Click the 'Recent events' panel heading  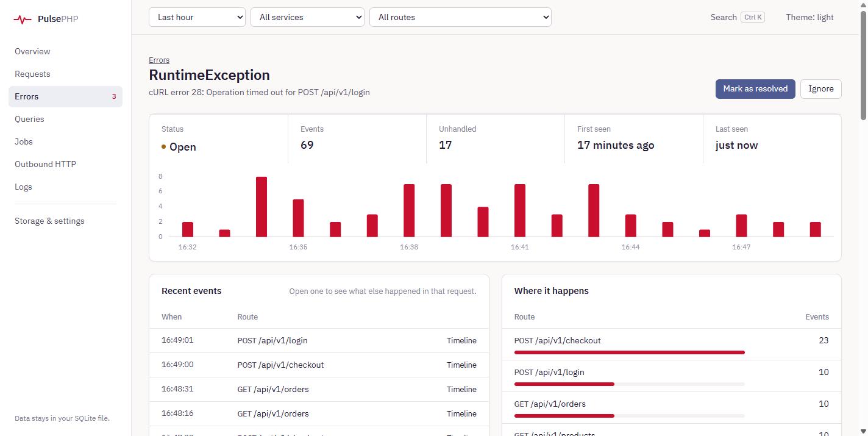point(191,291)
